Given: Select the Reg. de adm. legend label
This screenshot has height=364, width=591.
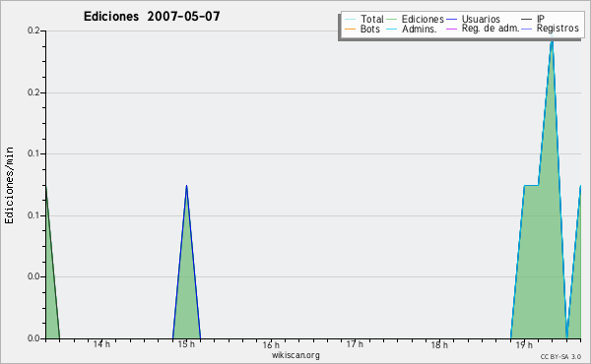Looking at the screenshot, I should [491, 29].
